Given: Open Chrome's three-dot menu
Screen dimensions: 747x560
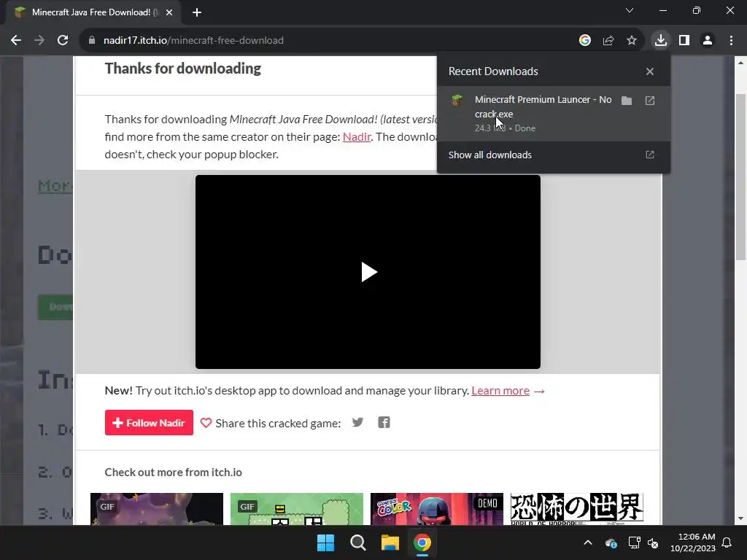Looking at the screenshot, I should 731,41.
